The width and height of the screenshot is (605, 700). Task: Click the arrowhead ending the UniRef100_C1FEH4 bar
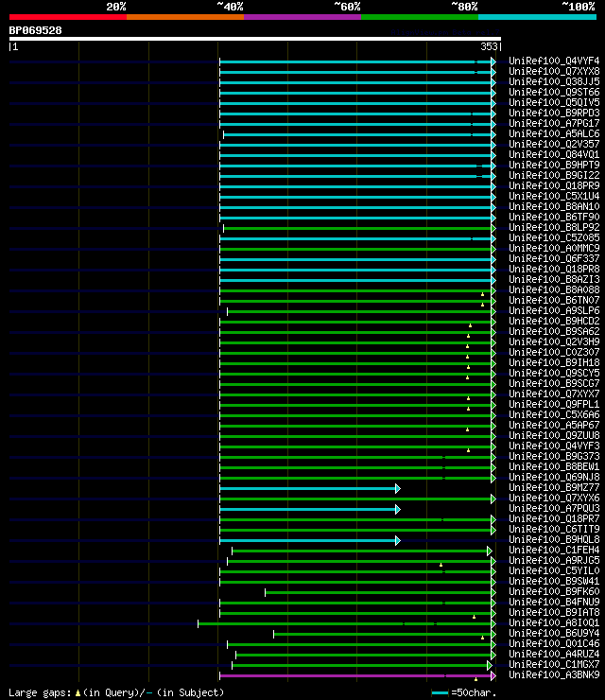(490, 551)
